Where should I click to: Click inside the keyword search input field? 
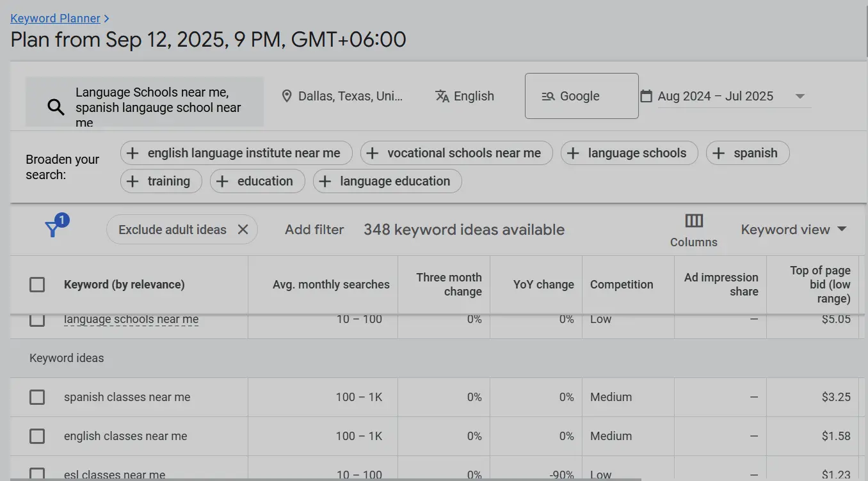pyautogui.click(x=160, y=106)
